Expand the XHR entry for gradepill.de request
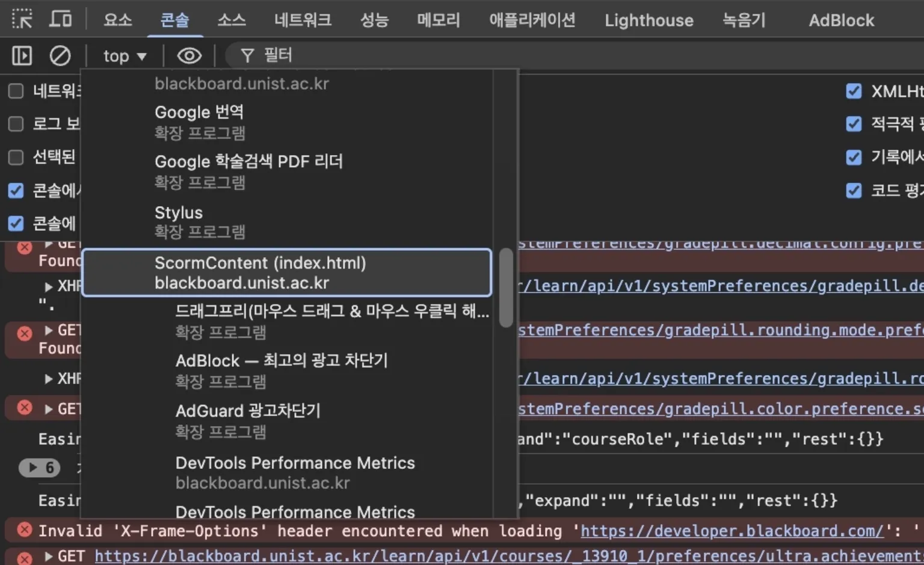 (x=49, y=287)
